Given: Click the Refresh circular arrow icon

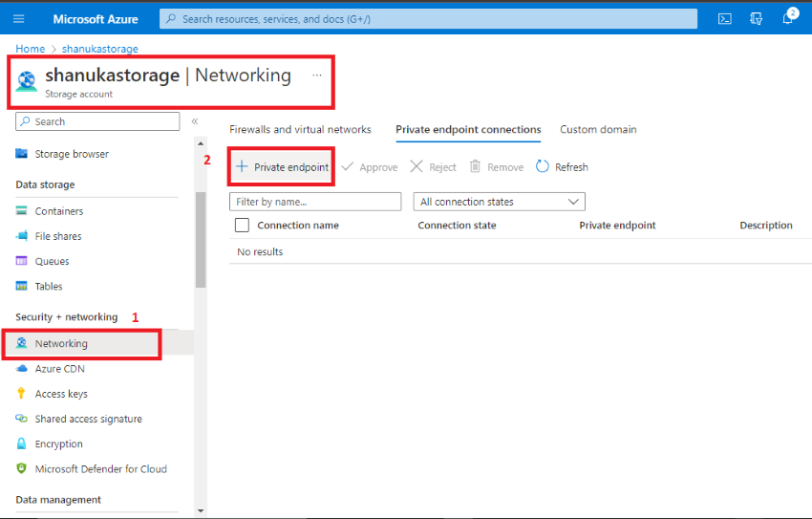Looking at the screenshot, I should point(543,166).
